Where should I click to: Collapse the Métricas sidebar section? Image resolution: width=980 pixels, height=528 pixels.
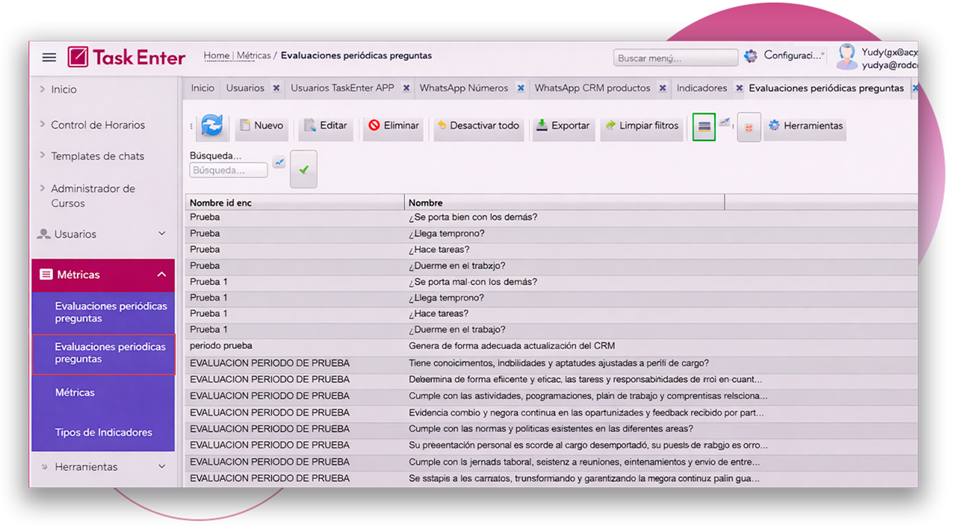click(161, 274)
